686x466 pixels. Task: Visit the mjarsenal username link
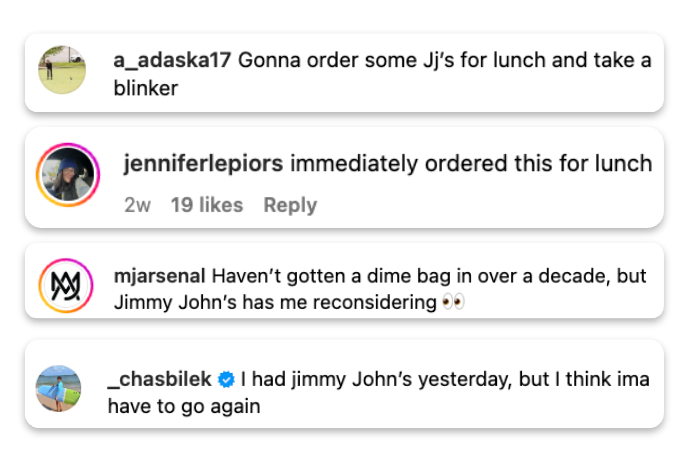pos(160,275)
